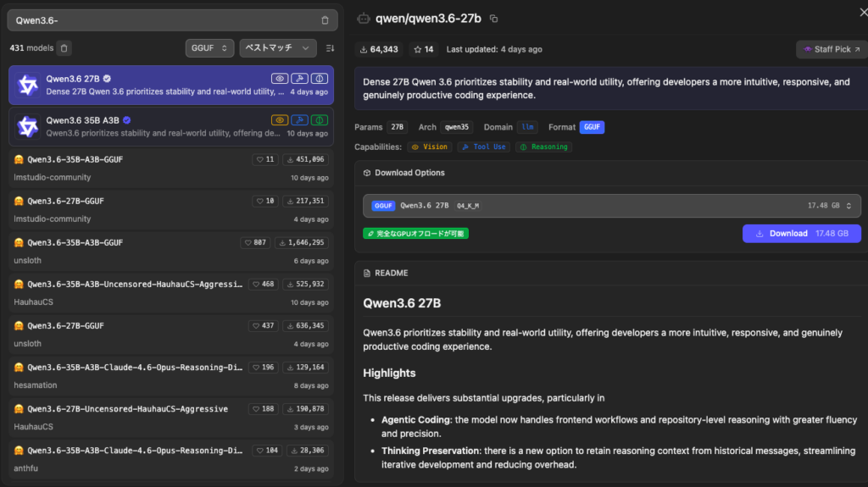Copy the qwen/qwen3.6-27b model name

tap(494, 19)
